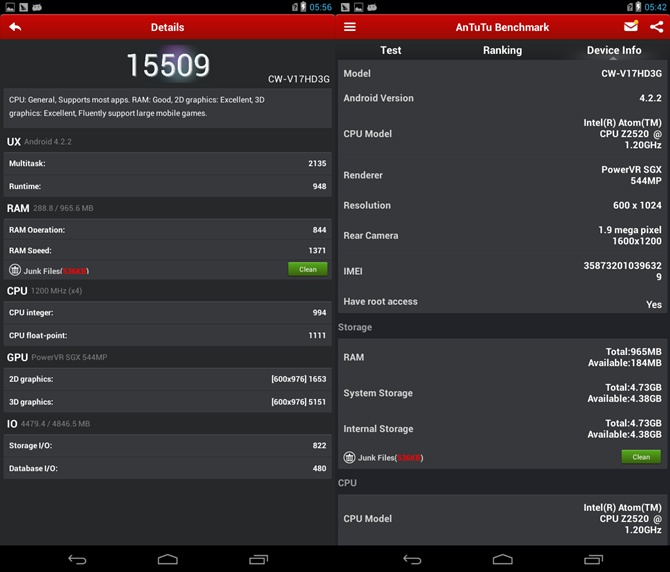Tap Android home button on right screen
Screen dimensions: 670x572
tap(502, 559)
